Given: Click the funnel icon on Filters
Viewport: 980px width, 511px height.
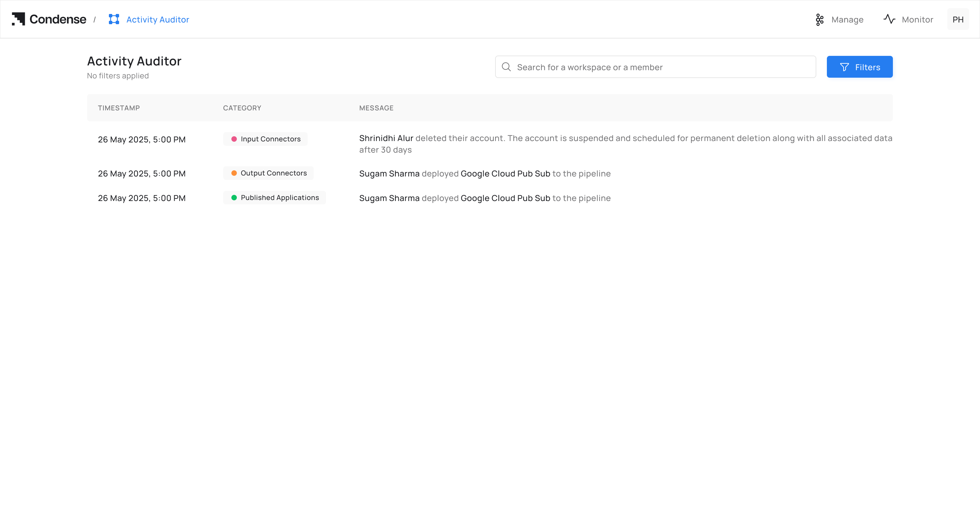Looking at the screenshot, I should pos(844,67).
